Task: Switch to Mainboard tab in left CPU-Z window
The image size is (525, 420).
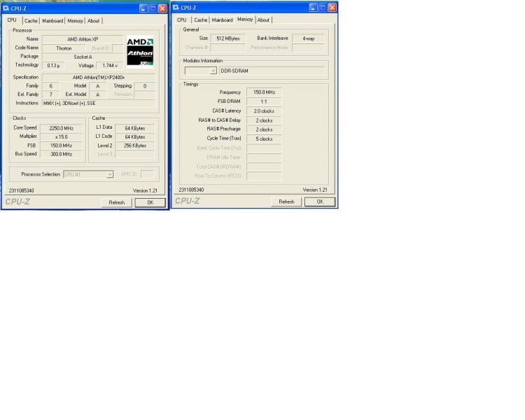Action: [x=52, y=21]
